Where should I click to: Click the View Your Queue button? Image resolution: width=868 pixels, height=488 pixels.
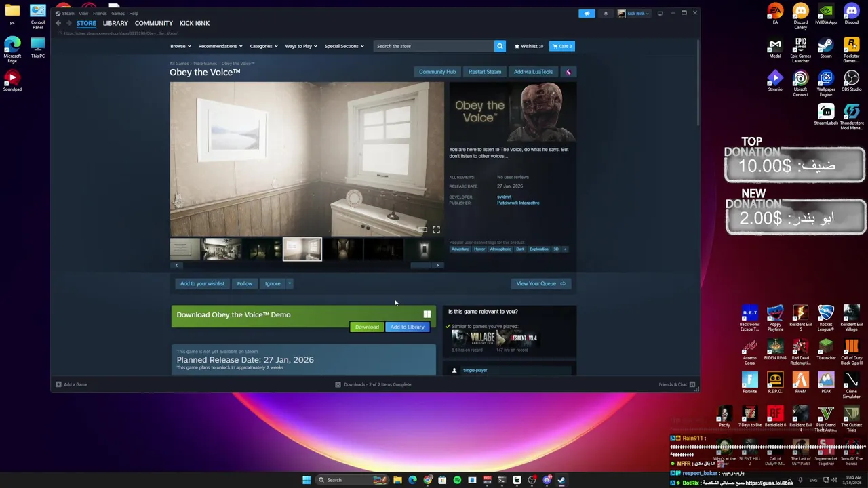(x=541, y=283)
